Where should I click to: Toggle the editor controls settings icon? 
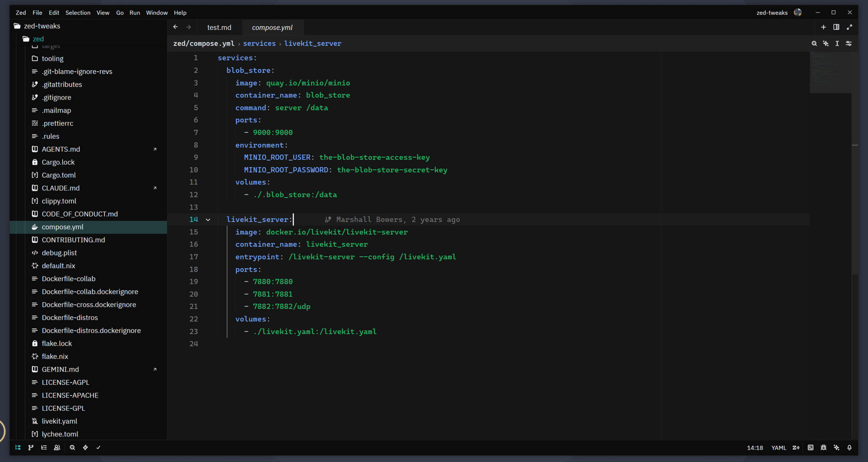pyautogui.click(x=849, y=44)
